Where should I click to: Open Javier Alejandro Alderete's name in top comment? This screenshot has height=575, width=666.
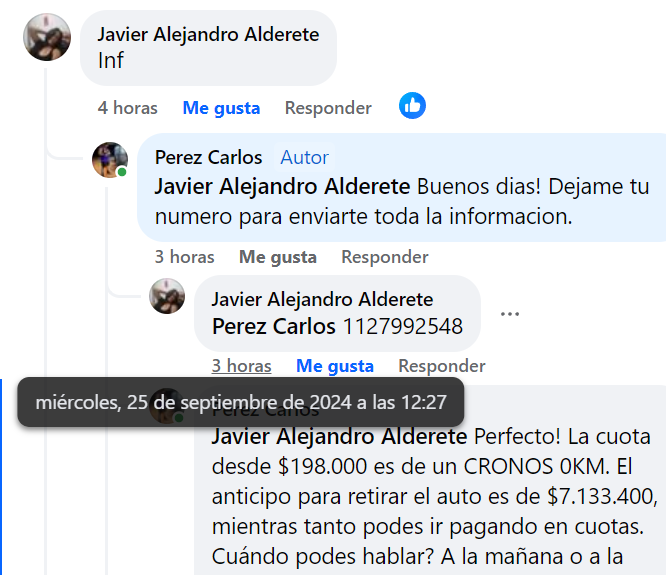[x=208, y=34]
